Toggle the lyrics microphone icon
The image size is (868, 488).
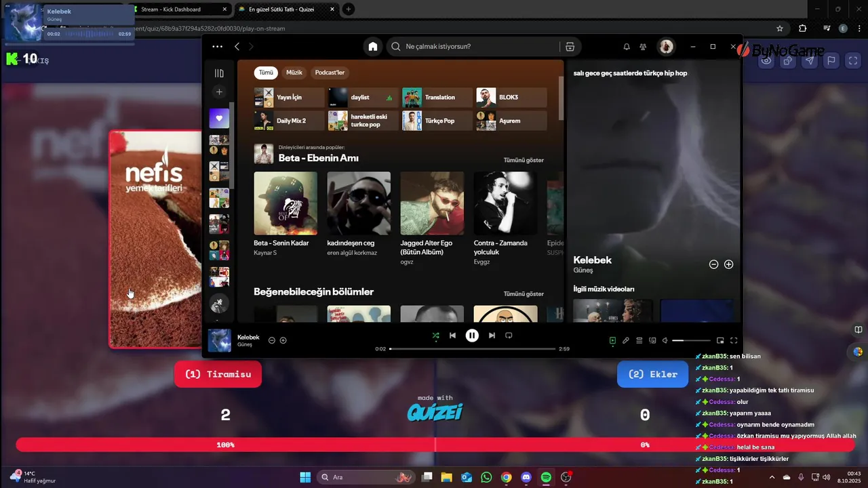pyautogui.click(x=626, y=341)
